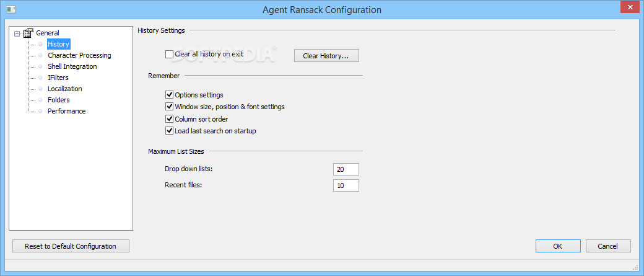Select Folders in the tree
This screenshot has width=644, height=276.
point(59,100)
